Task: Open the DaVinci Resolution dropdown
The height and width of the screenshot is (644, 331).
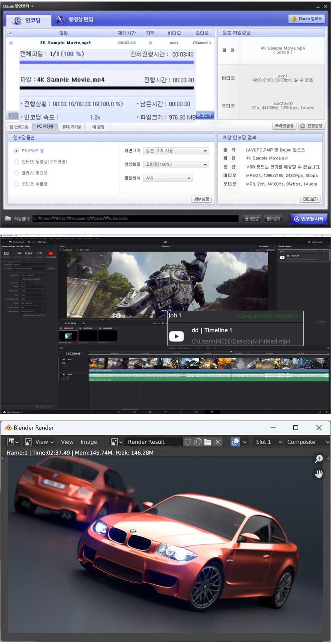Action: coord(33,275)
